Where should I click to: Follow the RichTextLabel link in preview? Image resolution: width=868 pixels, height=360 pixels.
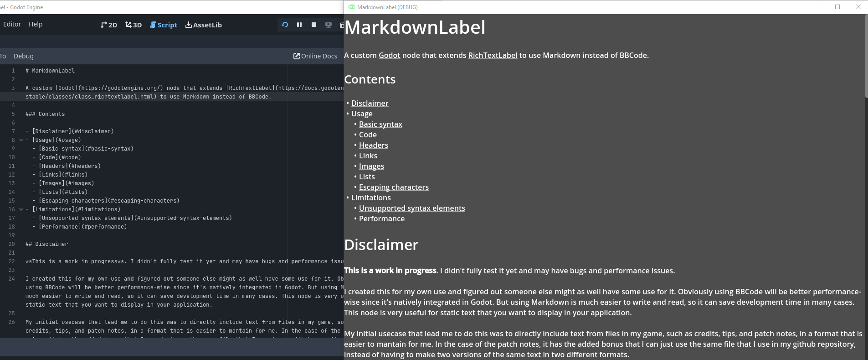coord(493,55)
